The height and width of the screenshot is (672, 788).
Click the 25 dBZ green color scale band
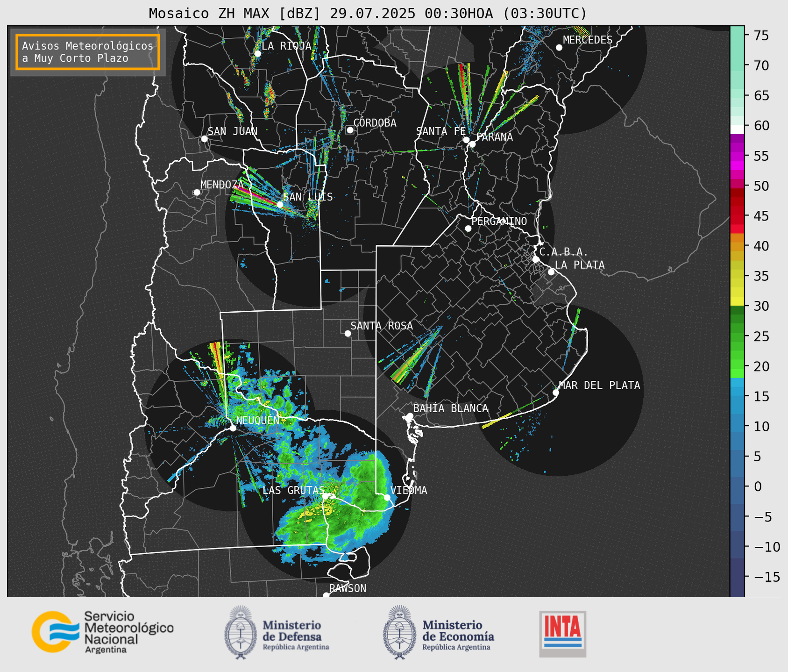737,336
